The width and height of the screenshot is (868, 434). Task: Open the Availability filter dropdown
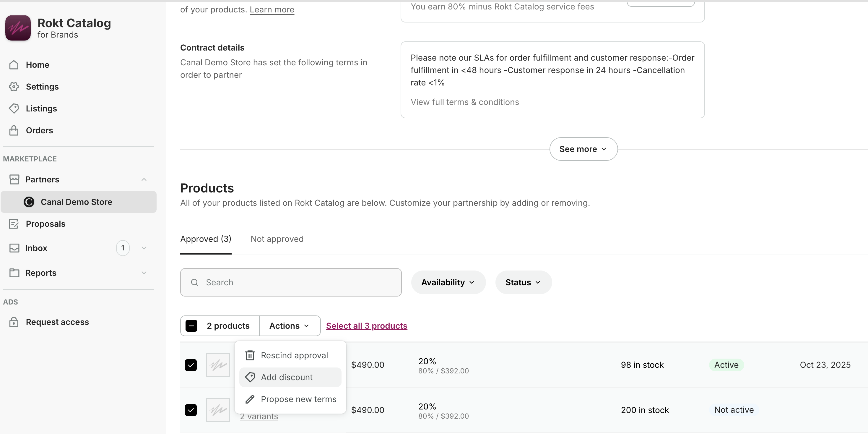click(x=448, y=282)
